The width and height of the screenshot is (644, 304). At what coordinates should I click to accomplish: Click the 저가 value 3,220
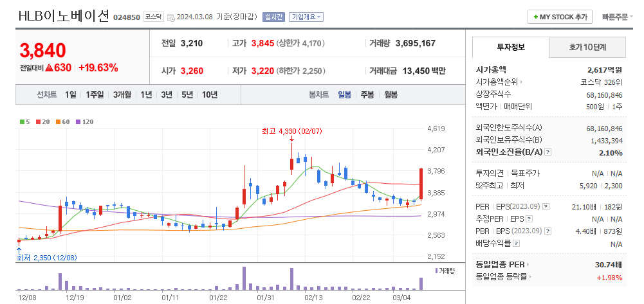pyautogui.click(x=262, y=71)
